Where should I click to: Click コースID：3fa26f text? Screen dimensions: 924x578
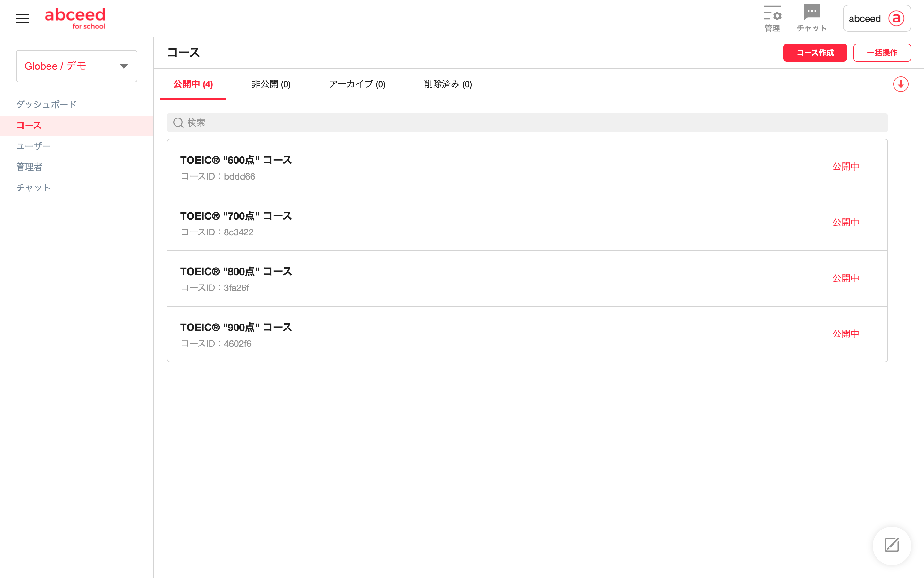coord(215,288)
